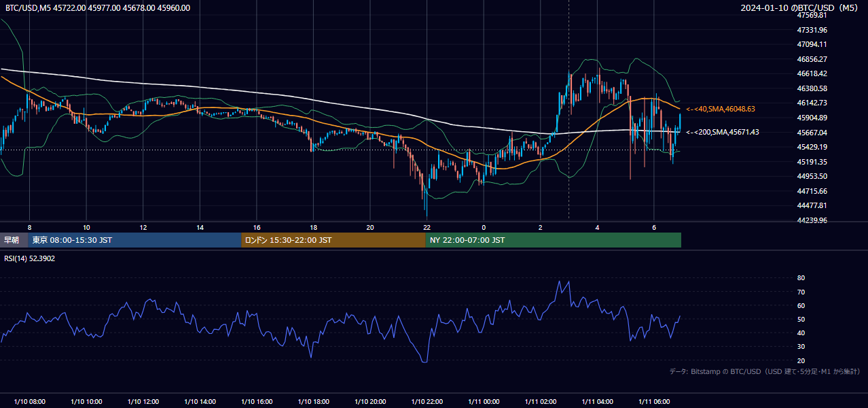Click the 1/10 12:00 bottom time label
The image size is (868, 408).
pos(143,402)
